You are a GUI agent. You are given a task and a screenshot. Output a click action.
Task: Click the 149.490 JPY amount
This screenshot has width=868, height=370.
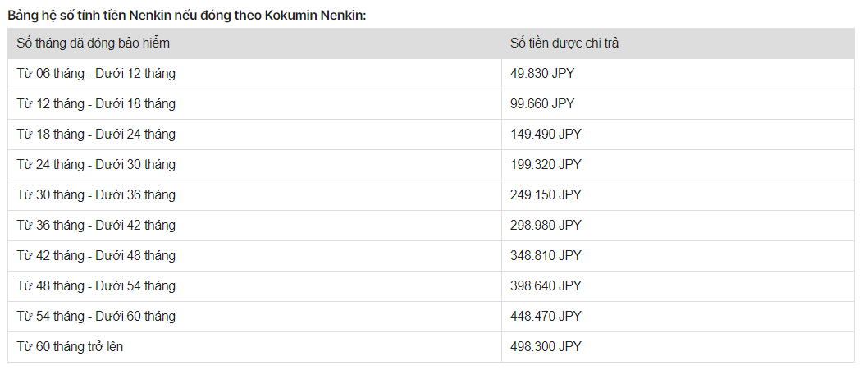click(x=546, y=135)
